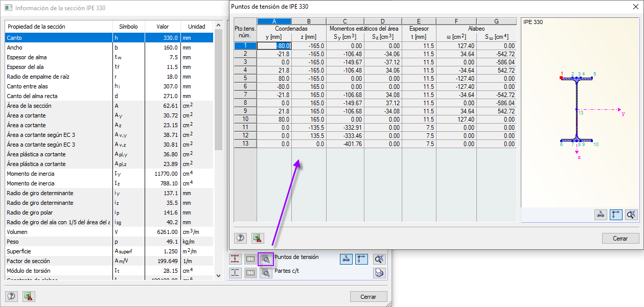
Task: Select column G header in stress table
Action: pyautogui.click(x=496, y=21)
